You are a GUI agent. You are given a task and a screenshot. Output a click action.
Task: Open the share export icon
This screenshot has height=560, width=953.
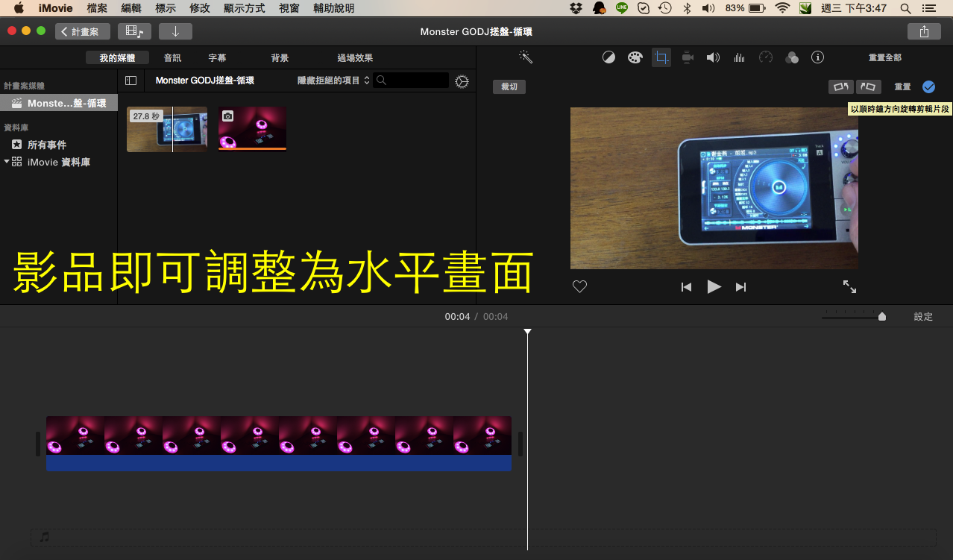click(925, 31)
